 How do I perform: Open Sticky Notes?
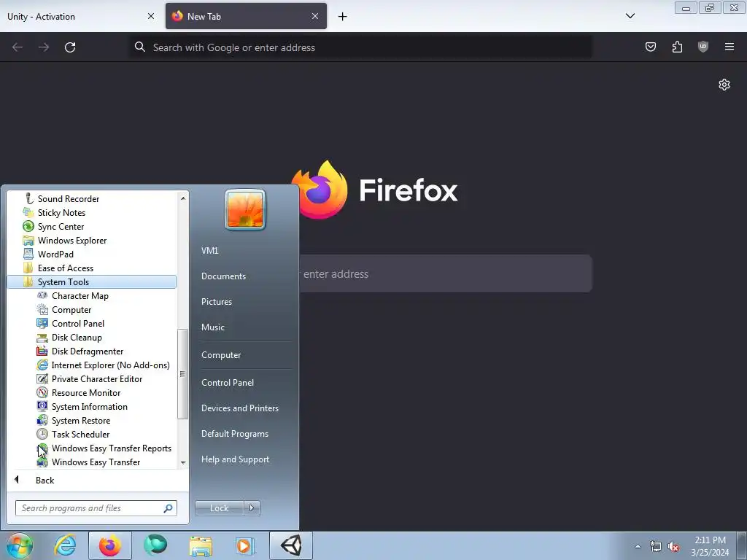point(61,213)
